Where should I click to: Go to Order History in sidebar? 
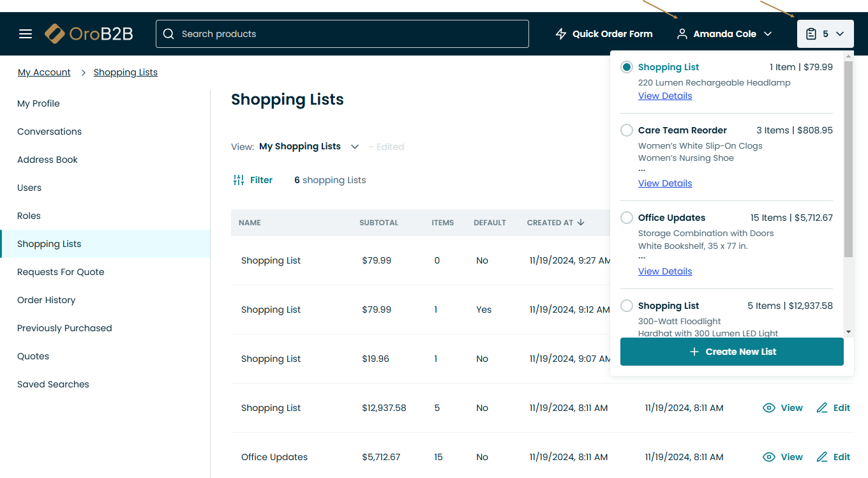pyautogui.click(x=46, y=300)
